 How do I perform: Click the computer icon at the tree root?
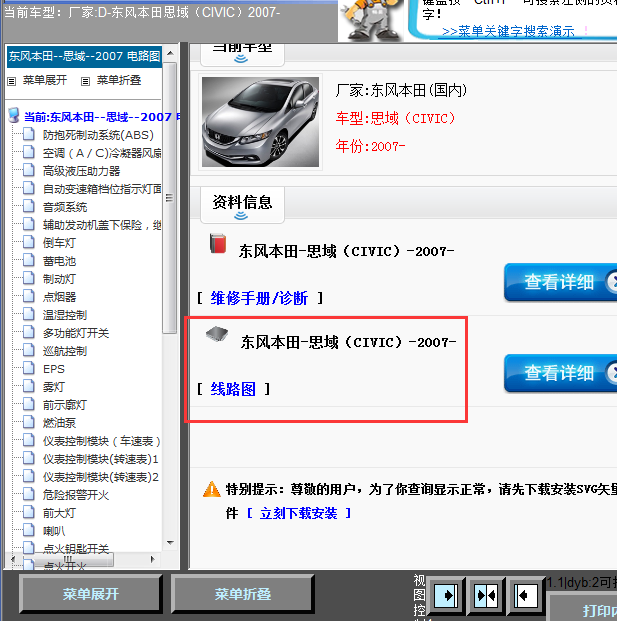tap(14, 115)
